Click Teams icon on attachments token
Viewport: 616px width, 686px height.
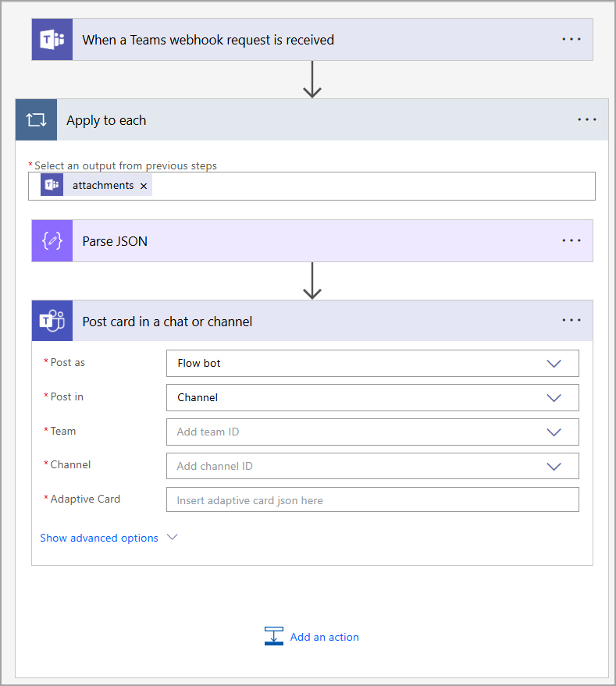pos(52,185)
